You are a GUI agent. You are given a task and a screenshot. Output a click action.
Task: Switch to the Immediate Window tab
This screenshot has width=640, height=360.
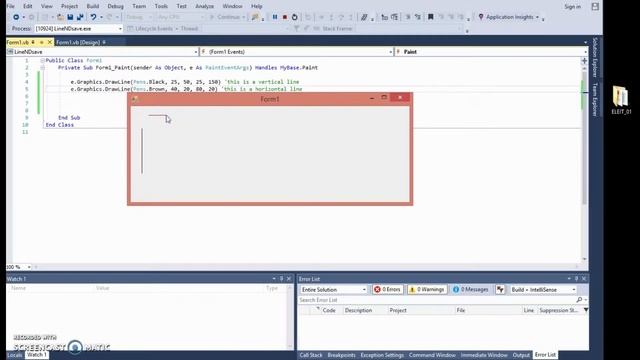point(484,355)
